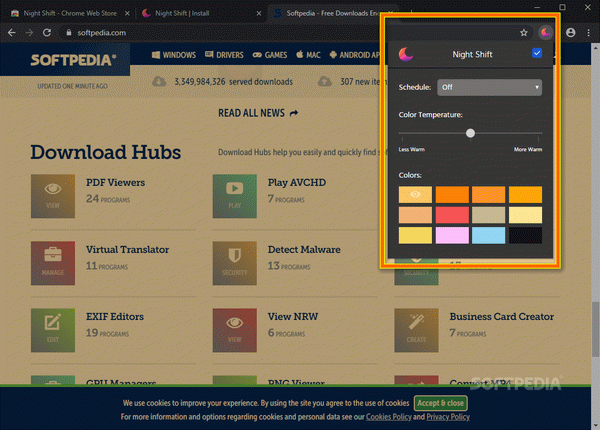The height and width of the screenshot is (430, 600).
Task: Open the MAC menu on Softpedia
Action: click(x=308, y=55)
